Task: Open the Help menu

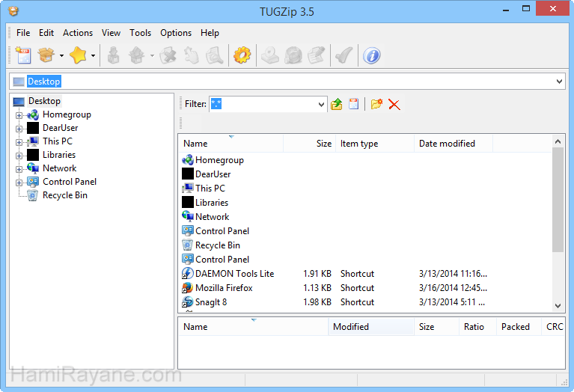Action: (210, 33)
